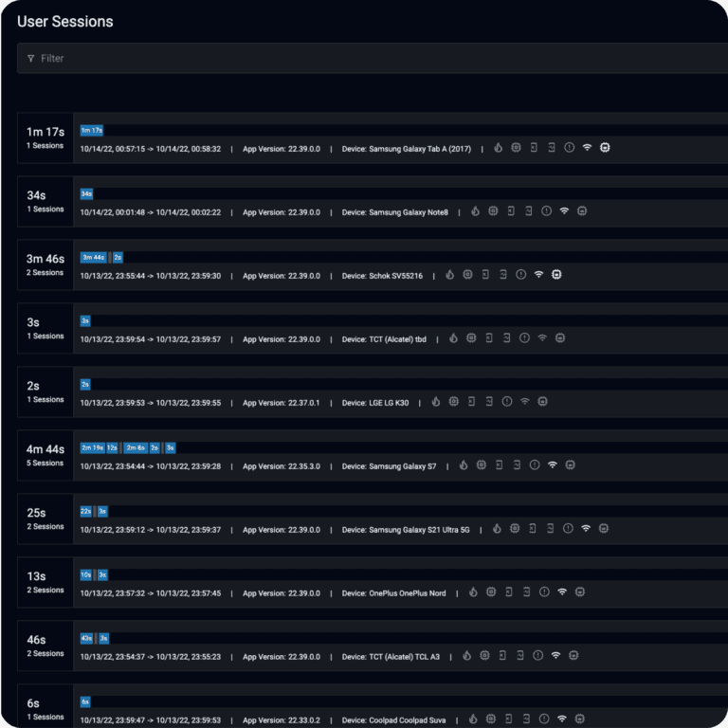This screenshot has width=728, height=728.
Task: Click the Wi-Fi icon in Samsung Galaxy S7 row
Action: pos(552,465)
